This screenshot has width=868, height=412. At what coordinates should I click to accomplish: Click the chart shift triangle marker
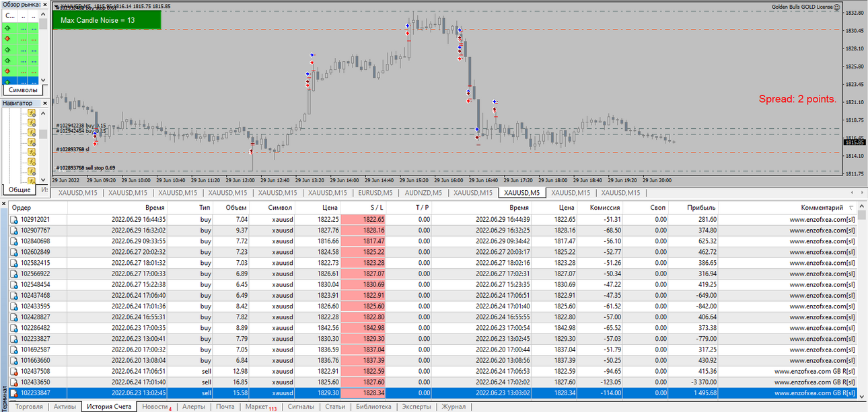pyautogui.click(x=56, y=7)
